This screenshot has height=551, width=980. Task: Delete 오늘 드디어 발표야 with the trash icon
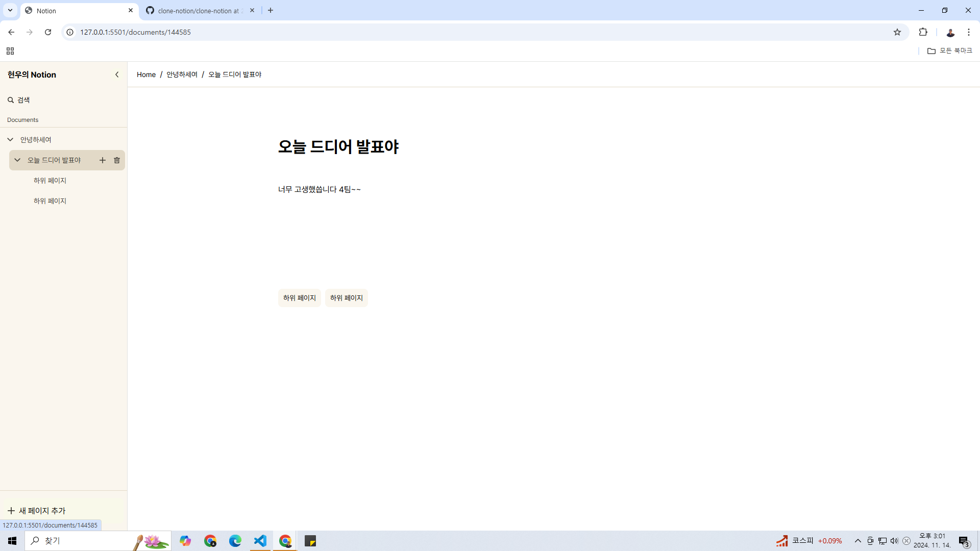coord(117,160)
